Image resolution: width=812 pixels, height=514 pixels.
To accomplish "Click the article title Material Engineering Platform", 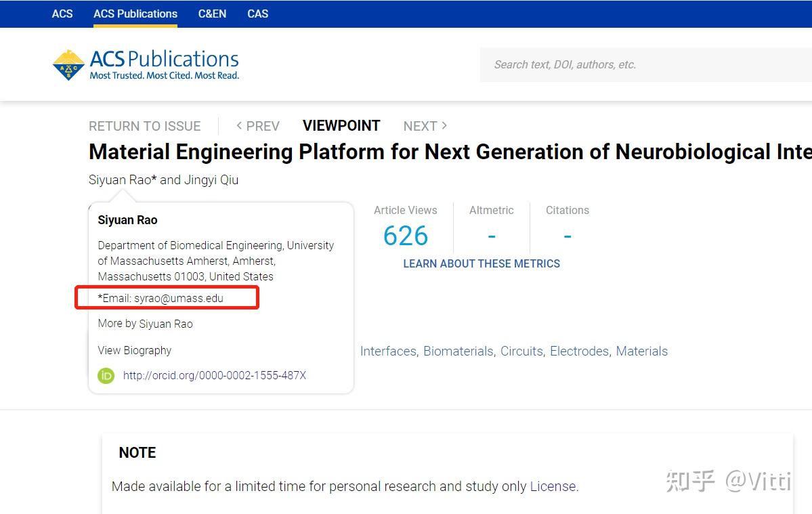I will pos(450,152).
